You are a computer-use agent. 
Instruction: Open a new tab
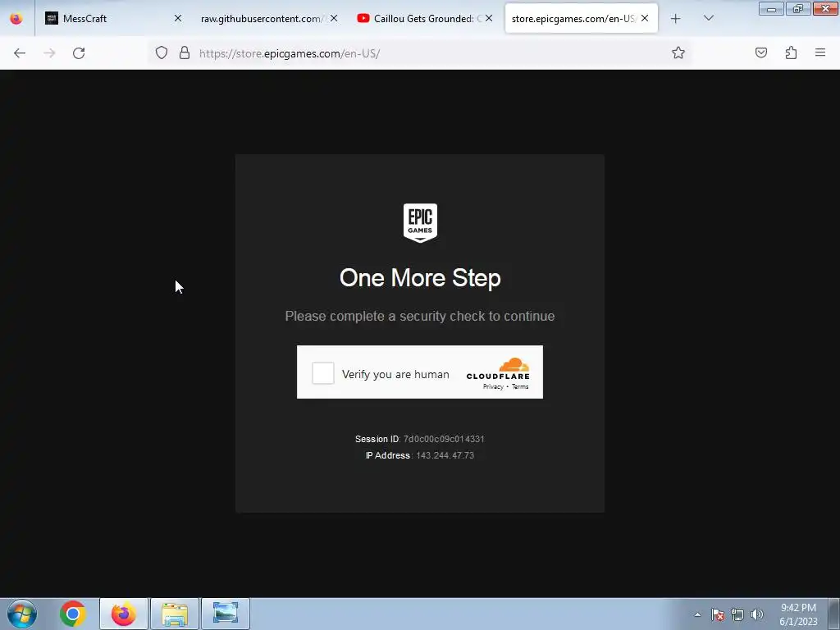pyautogui.click(x=676, y=19)
